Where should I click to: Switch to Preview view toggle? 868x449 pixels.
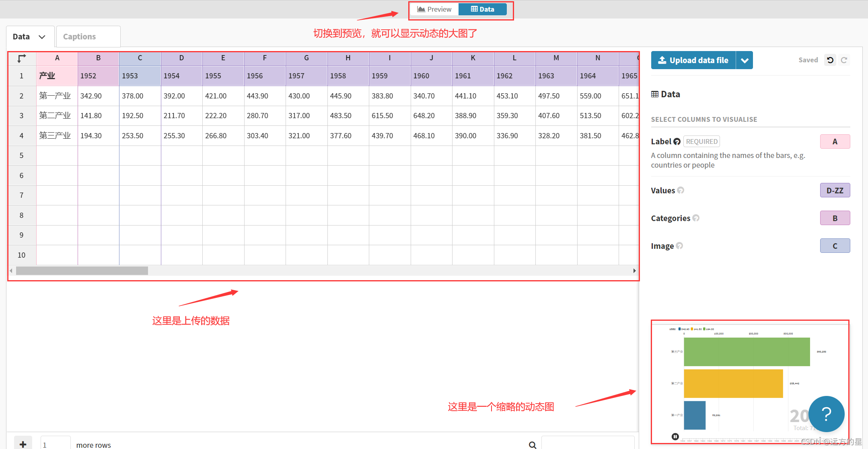tap(434, 9)
